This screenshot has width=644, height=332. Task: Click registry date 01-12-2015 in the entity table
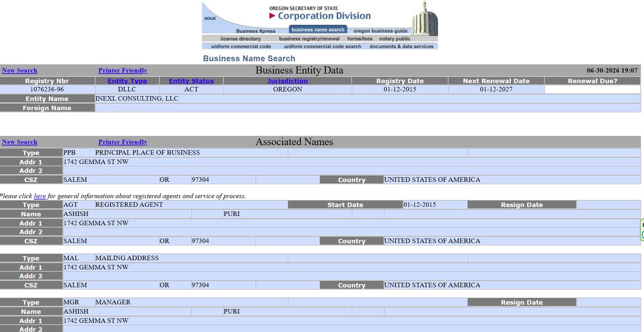click(x=400, y=89)
